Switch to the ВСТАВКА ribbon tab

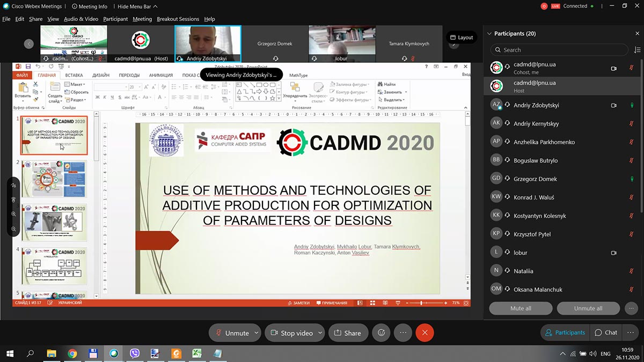[74, 75]
